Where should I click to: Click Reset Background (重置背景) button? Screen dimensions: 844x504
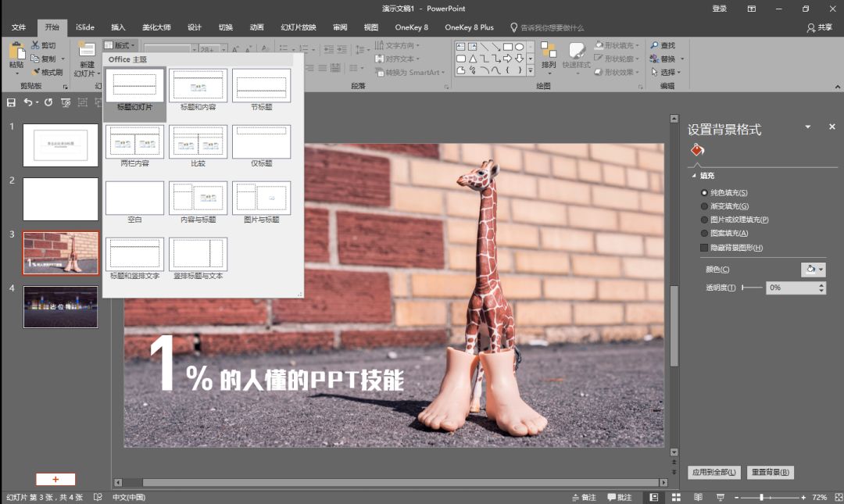(x=771, y=472)
